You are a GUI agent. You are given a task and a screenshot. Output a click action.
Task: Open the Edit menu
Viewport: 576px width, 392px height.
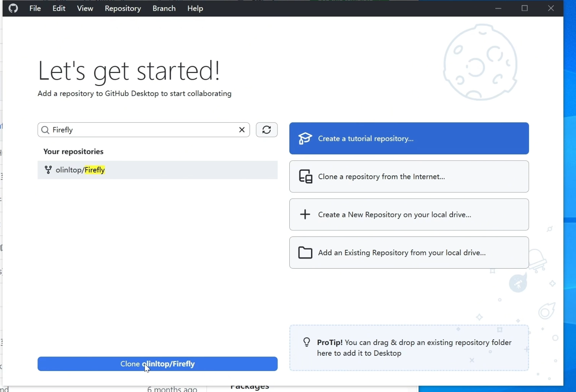pyautogui.click(x=59, y=8)
